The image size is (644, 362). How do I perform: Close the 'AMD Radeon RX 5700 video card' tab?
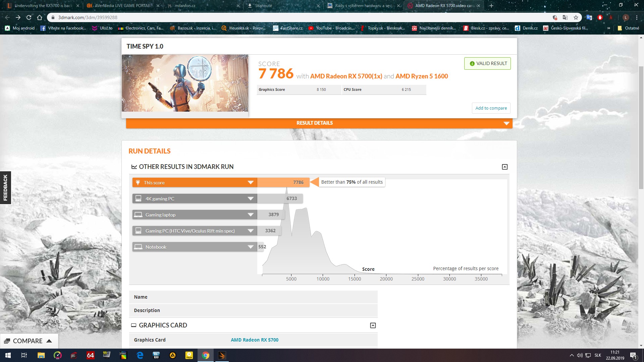479,6
